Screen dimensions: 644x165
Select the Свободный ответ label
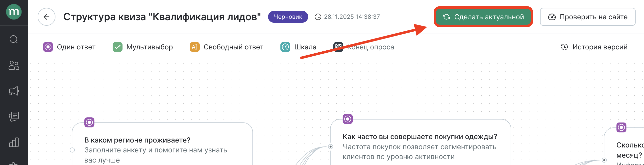coord(233,47)
